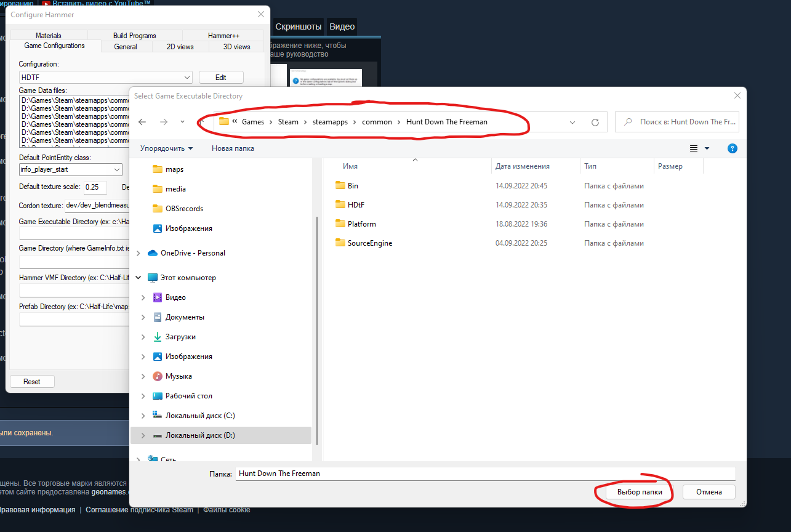Viewport: 791px width, 532px height.
Task: Select the Bin folder
Action: pyautogui.click(x=353, y=185)
